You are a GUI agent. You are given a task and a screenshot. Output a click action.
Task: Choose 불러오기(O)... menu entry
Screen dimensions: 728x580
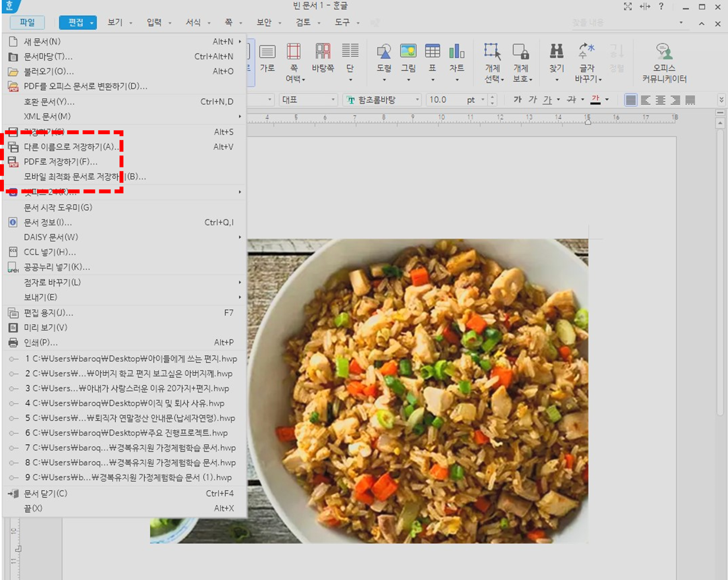[x=125, y=71]
